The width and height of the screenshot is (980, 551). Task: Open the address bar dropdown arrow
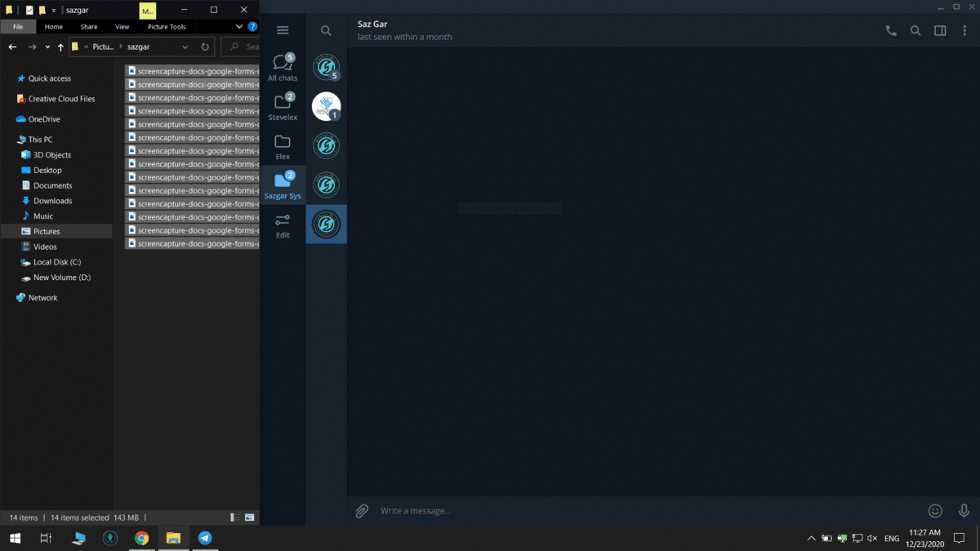184,47
